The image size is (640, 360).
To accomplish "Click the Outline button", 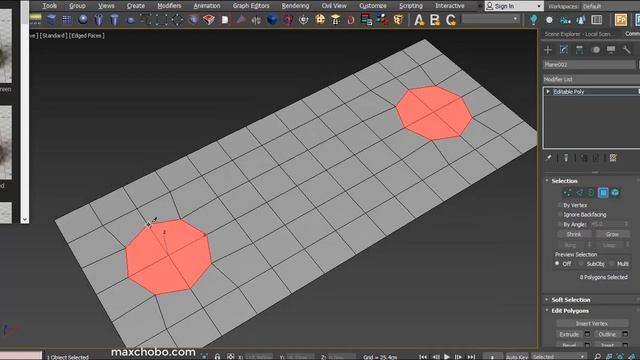I will pyautogui.click(x=607, y=334).
